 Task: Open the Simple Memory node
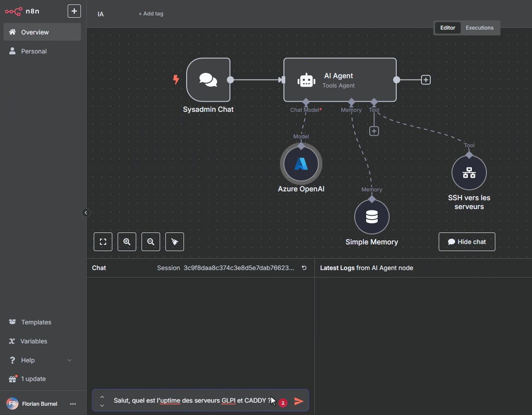[372, 217]
